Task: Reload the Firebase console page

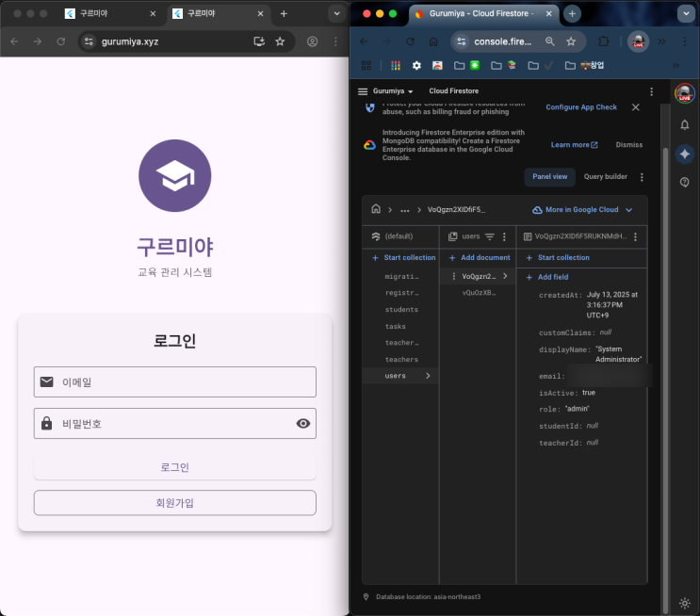Action: (x=410, y=41)
